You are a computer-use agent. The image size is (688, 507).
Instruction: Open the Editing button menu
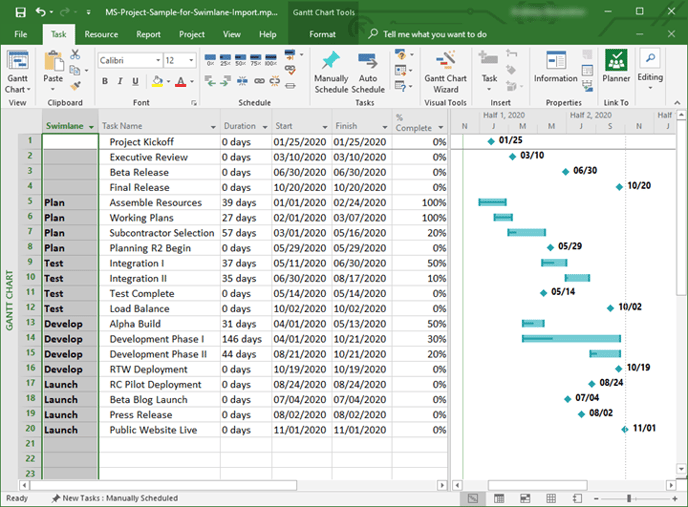point(650,69)
